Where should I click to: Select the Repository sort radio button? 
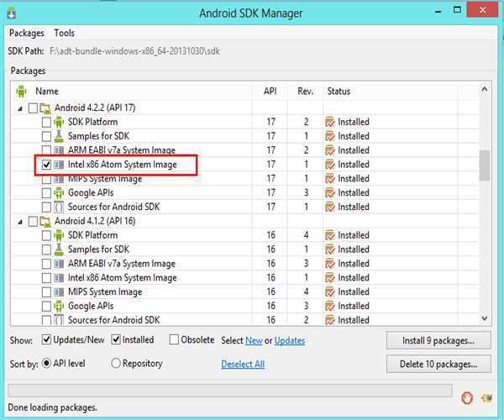coord(115,364)
